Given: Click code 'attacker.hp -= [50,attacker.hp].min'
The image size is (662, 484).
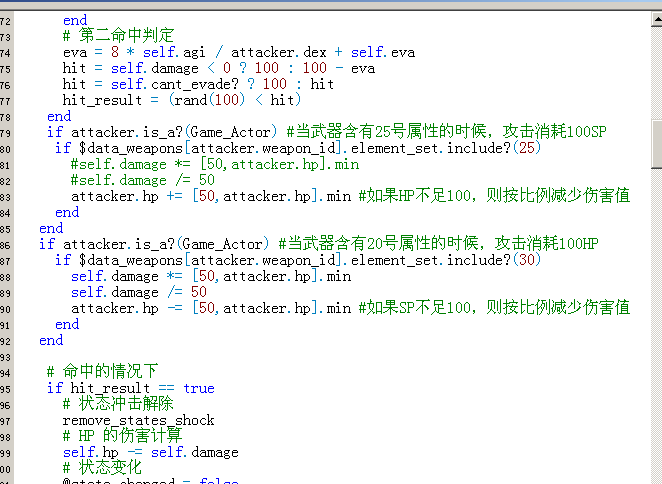Looking at the screenshot, I should coord(211,308).
